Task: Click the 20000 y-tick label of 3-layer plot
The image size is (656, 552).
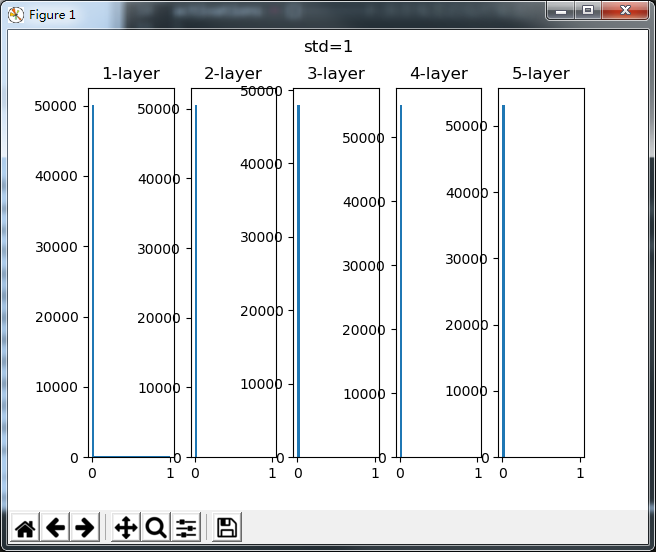Action: tap(262, 311)
